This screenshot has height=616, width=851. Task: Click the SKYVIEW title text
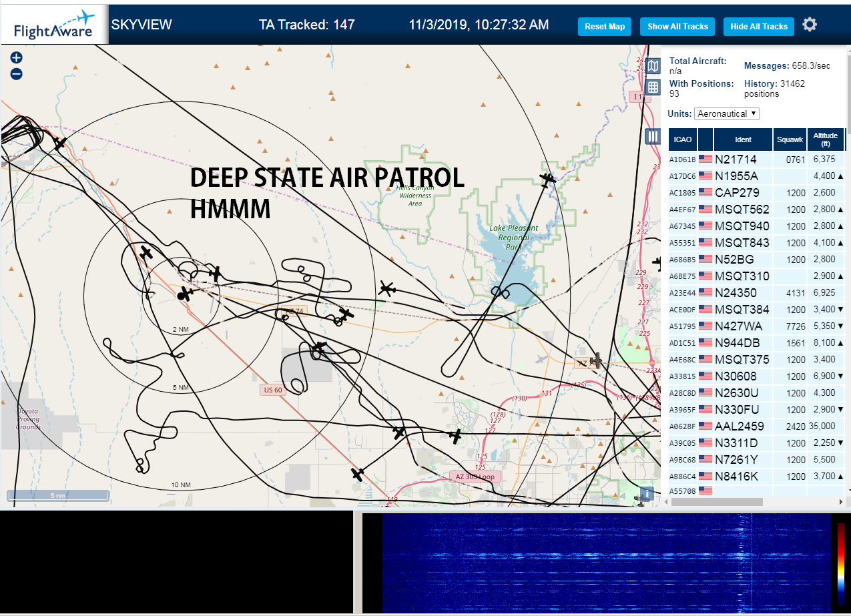coord(141,25)
